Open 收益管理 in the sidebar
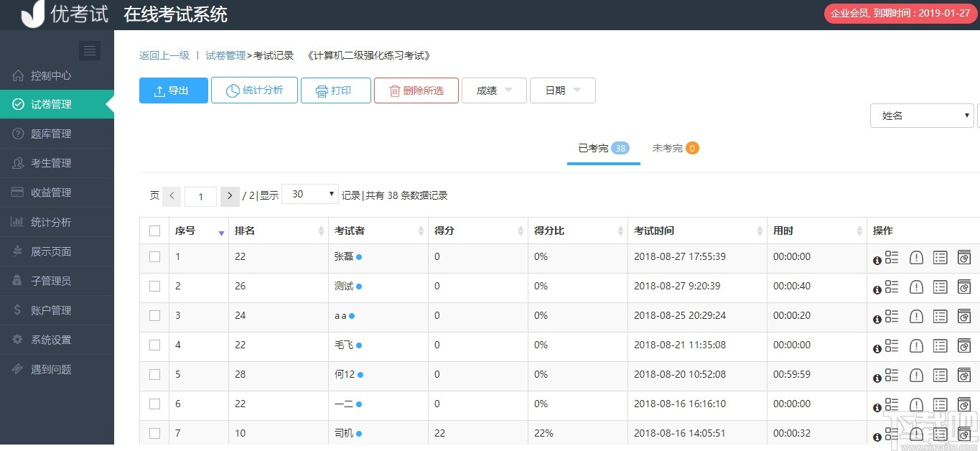The image size is (980, 451). pyautogui.click(x=57, y=192)
